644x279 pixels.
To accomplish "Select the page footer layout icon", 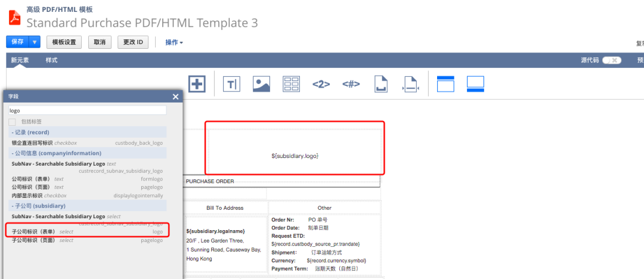I will [x=476, y=84].
